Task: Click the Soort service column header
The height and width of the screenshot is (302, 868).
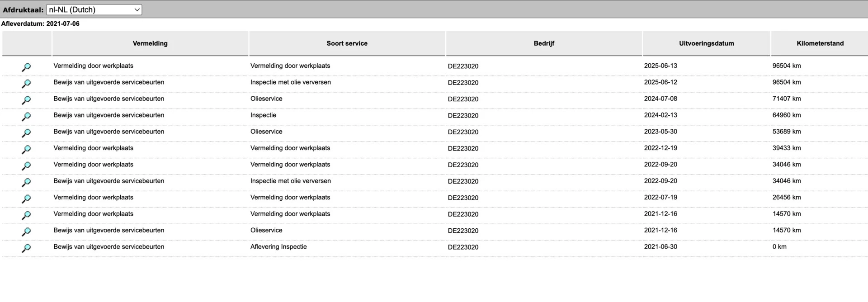Action: 347,43
